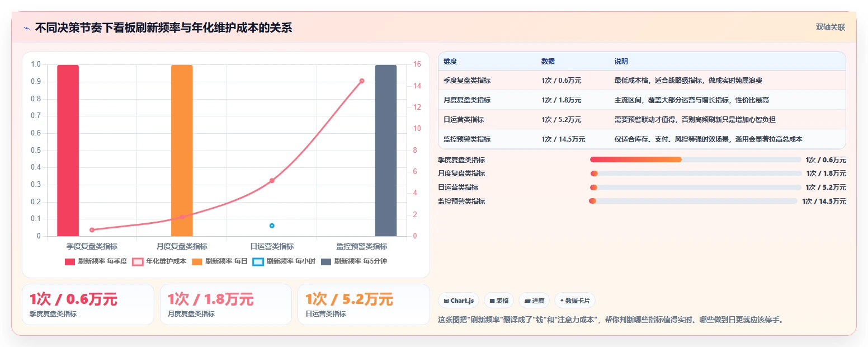
Task: Toggle the 年化维护成本 legend entry
Action: 159,261
